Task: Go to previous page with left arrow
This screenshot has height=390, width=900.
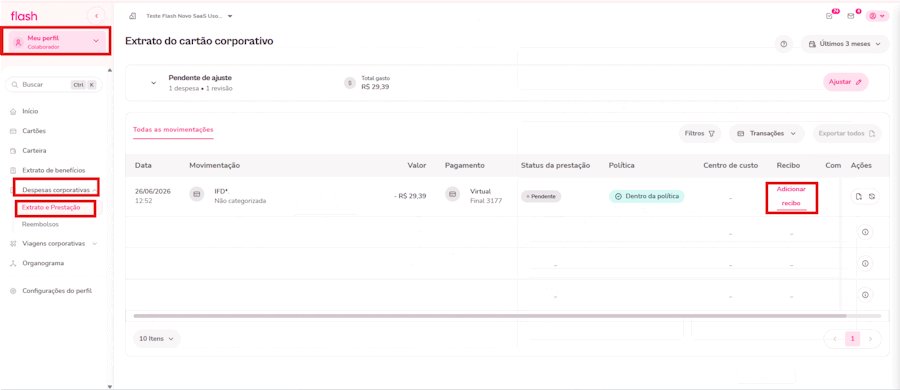Action: [x=835, y=339]
